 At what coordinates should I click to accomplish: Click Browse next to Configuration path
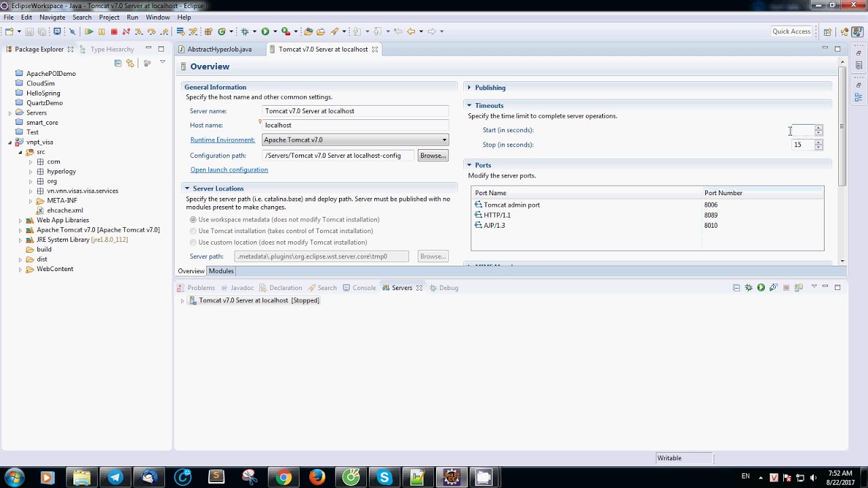pos(433,156)
